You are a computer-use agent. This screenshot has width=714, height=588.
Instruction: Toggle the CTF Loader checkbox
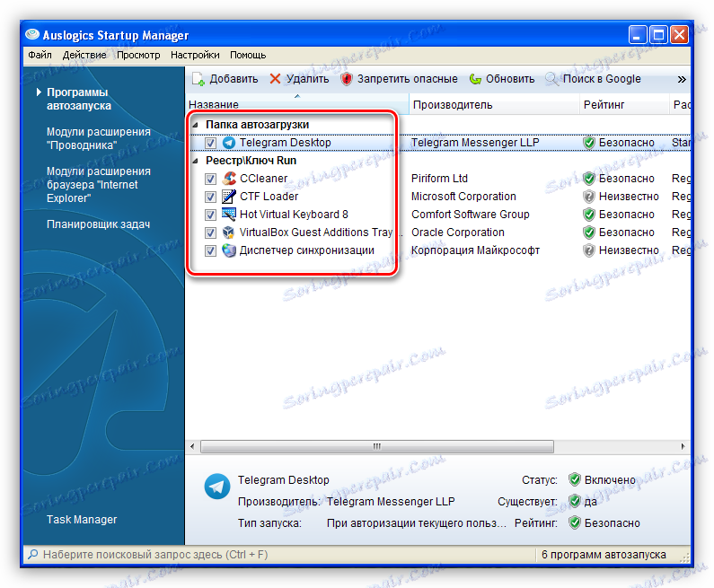210,197
